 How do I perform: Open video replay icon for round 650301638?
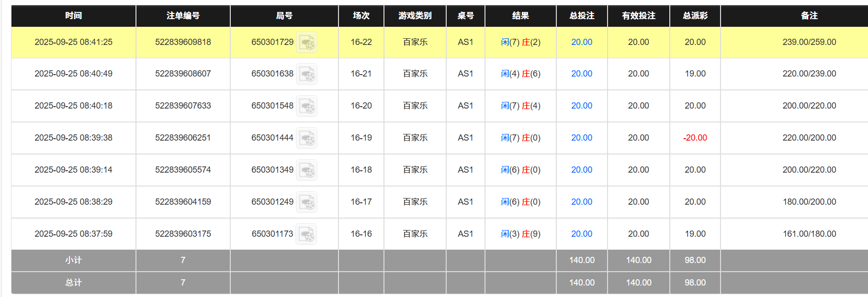tap(306, 74)
